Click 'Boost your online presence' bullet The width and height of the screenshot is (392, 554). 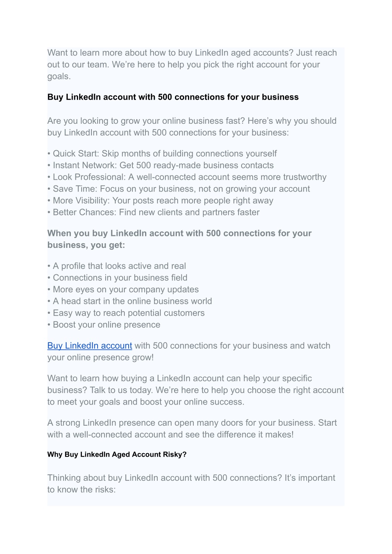(104, 325)
